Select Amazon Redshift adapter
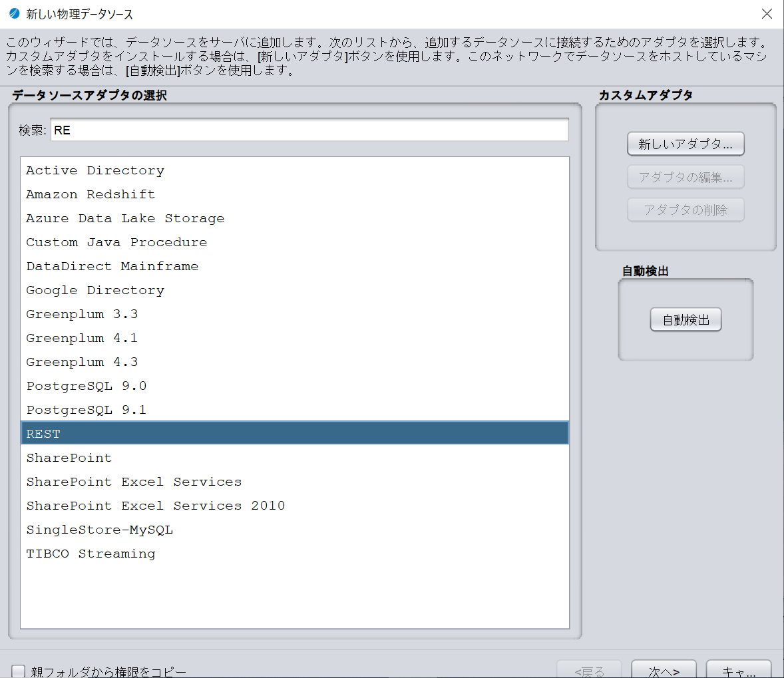This screenshot has width=784, height=678. 295,194
